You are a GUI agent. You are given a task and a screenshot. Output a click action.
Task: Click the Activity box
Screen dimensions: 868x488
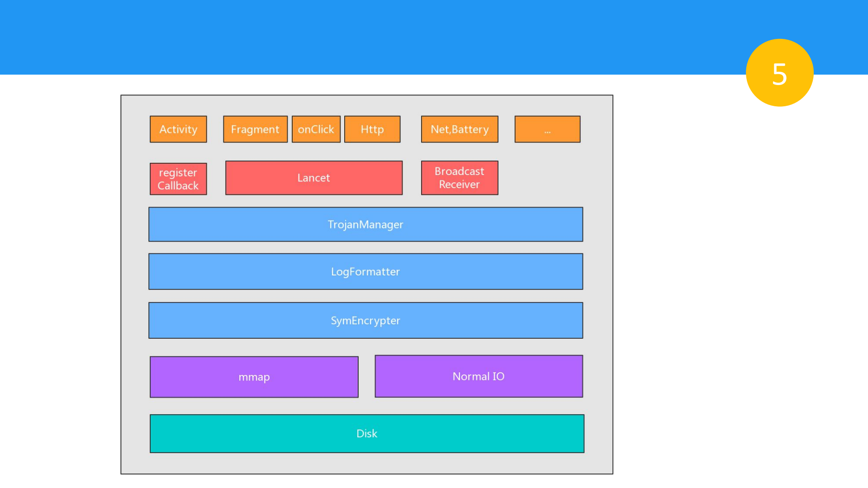pyautogui.click(x=178, y=129)
